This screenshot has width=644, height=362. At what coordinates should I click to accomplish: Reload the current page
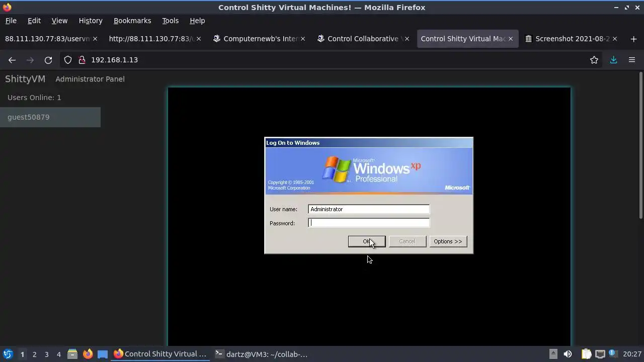coord(48,60)
